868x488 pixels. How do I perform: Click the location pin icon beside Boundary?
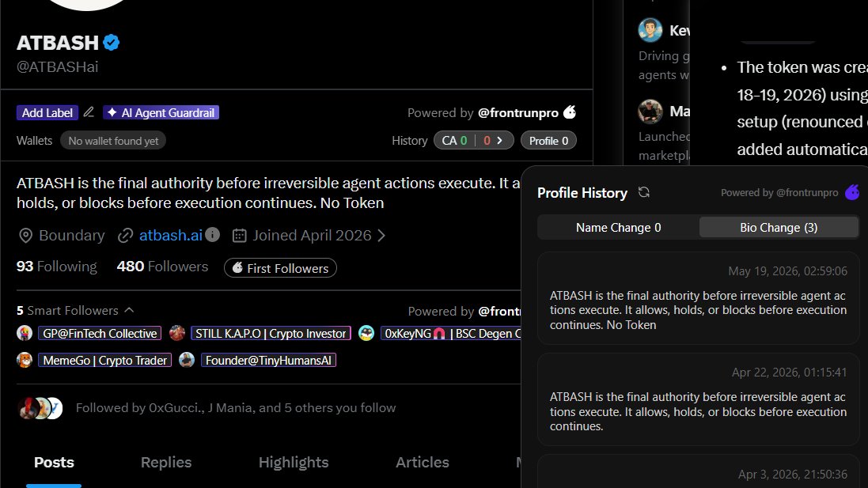click(25, 236)
